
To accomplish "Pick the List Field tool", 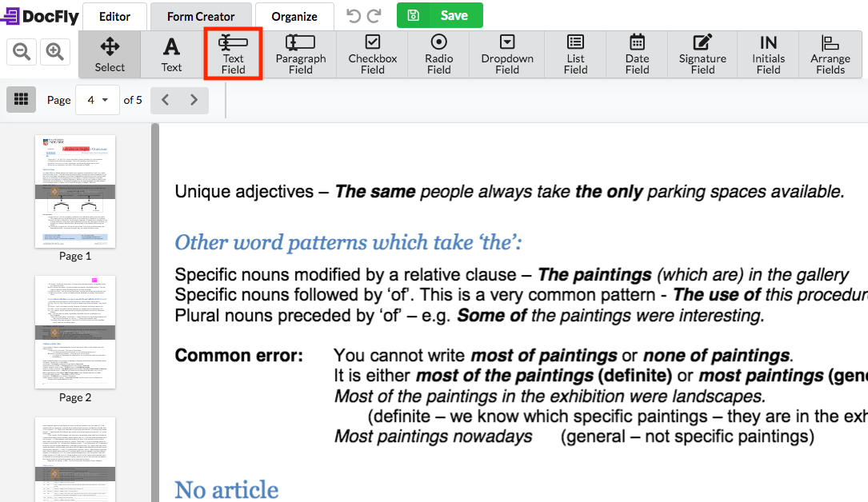I will (575, 54).
